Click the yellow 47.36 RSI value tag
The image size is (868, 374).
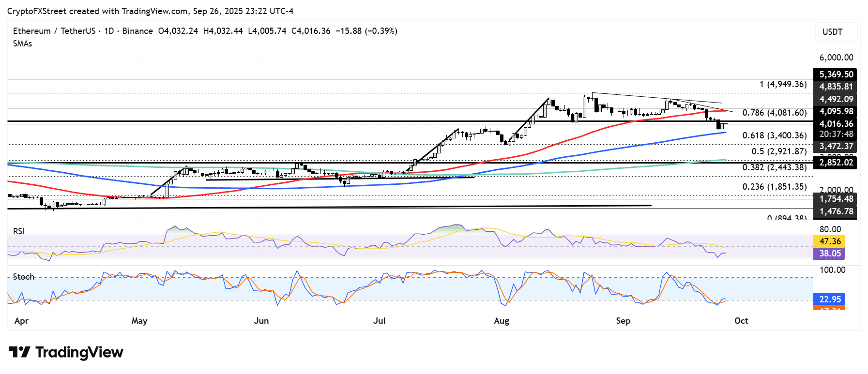[829, 241]
